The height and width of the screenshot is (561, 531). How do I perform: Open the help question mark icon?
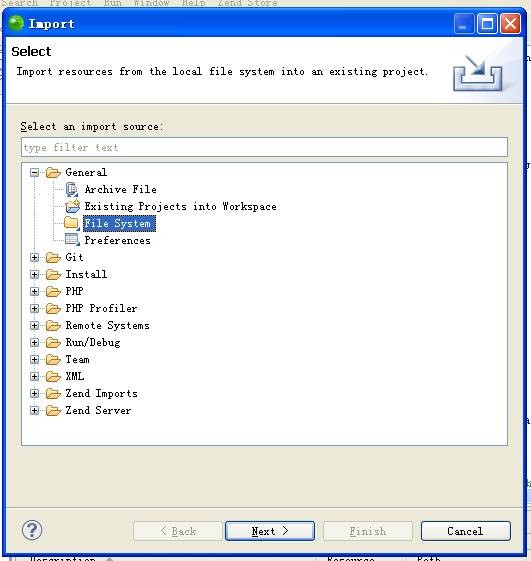click(32, 530)
